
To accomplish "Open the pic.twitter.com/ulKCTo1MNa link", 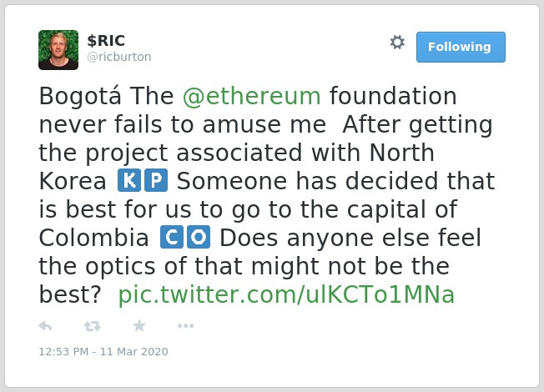I will [286, 295].
